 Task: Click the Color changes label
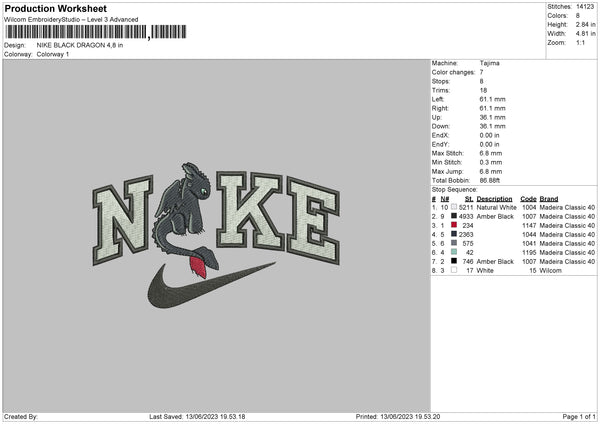point(453,72)
